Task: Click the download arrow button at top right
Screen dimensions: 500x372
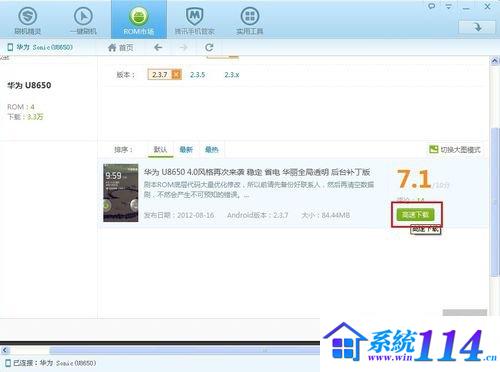Action: [x=477, y=27]
